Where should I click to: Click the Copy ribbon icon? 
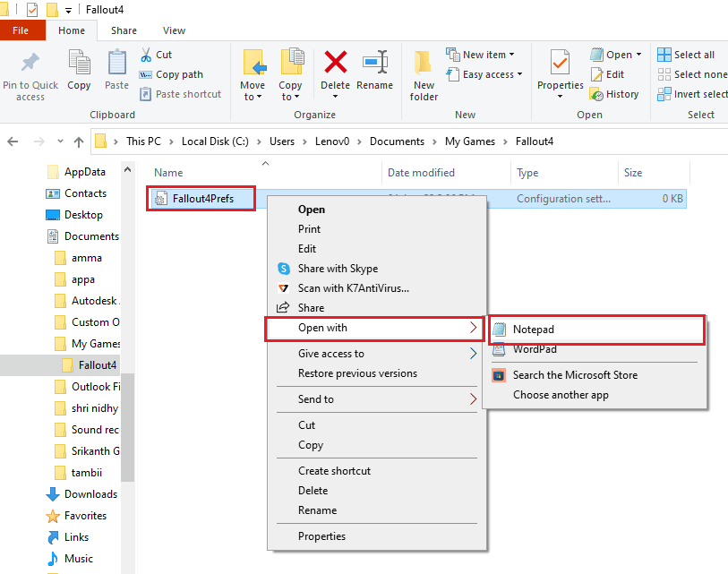[x=79, y=63]
